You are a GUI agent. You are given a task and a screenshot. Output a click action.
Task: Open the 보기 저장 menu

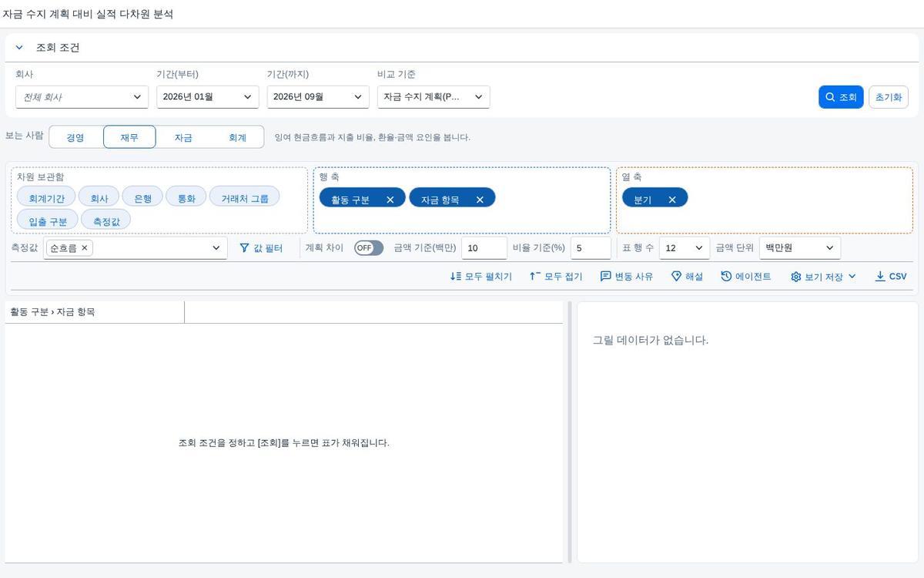click(823, 276)
